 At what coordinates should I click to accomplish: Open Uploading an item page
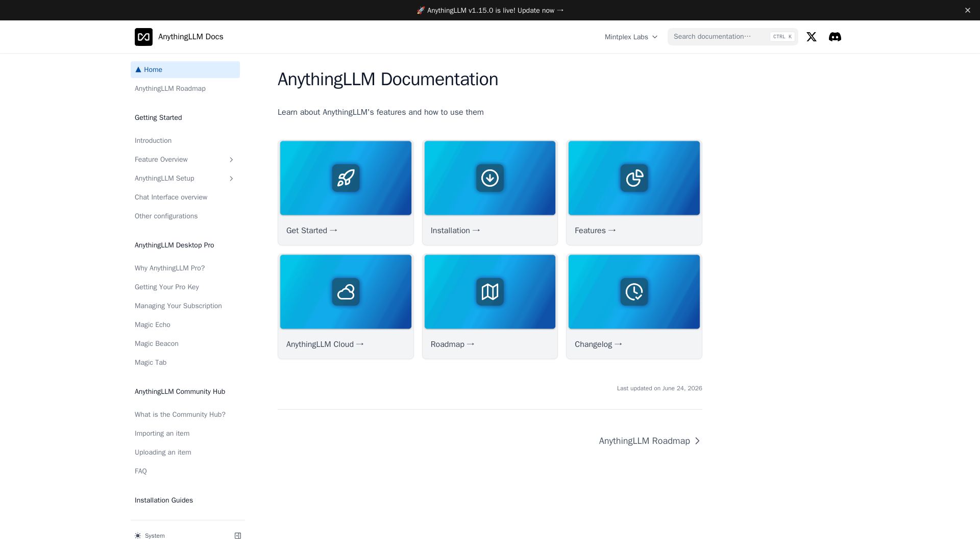tap(185, 453)
